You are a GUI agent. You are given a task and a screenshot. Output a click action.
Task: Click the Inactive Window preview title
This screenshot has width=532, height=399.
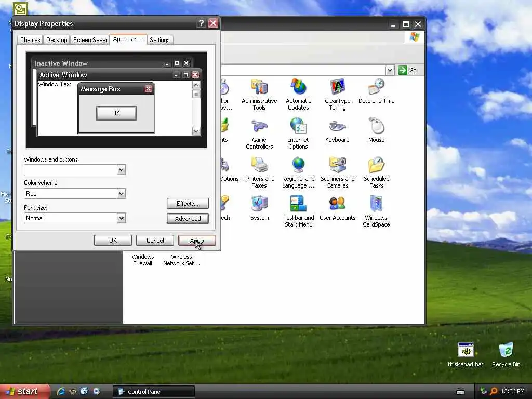(61, 63)
